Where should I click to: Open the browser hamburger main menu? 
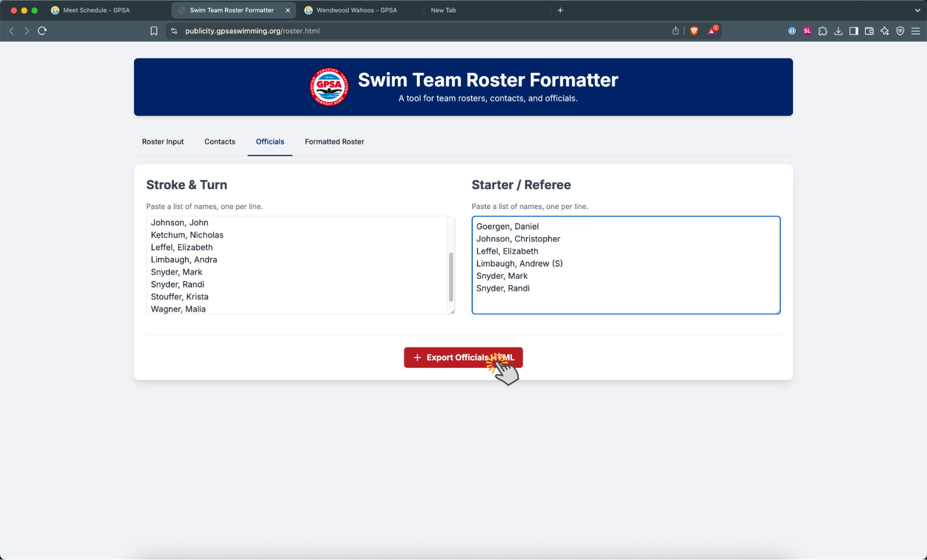tap(916, 31)
